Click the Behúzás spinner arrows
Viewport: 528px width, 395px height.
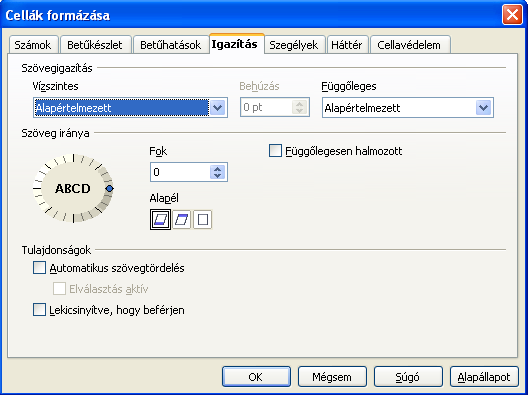click(300, 107)
